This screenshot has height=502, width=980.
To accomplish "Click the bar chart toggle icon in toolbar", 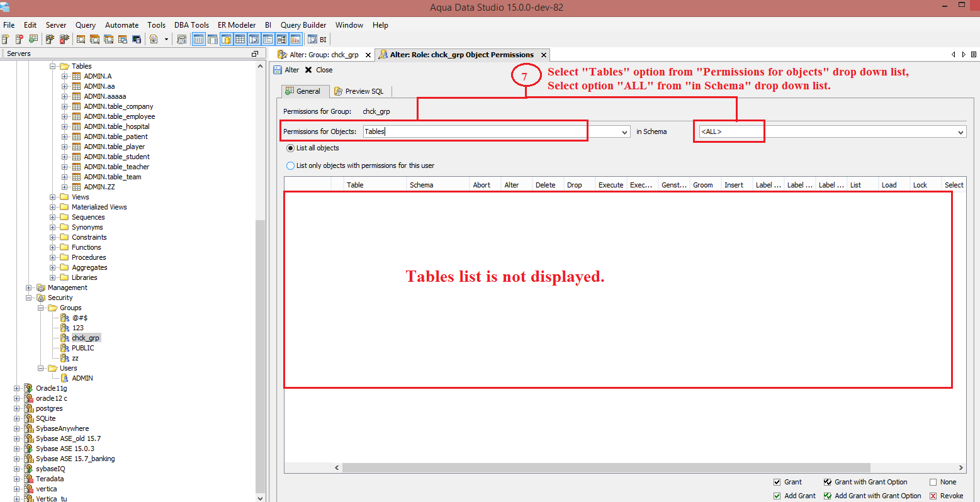I will pyautogui.click(x=295, y=39).
